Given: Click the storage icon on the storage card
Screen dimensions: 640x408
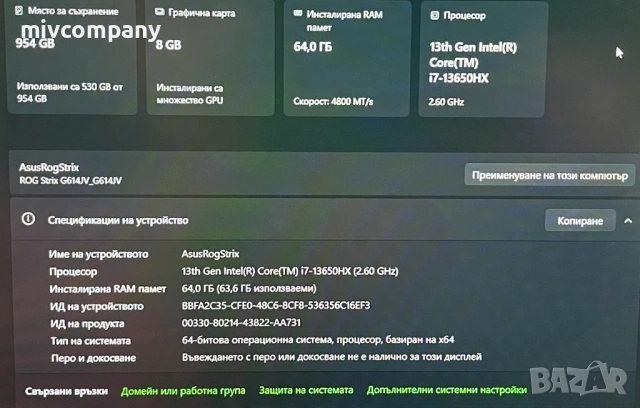Looking at the screenshot, I should (19, 11).
